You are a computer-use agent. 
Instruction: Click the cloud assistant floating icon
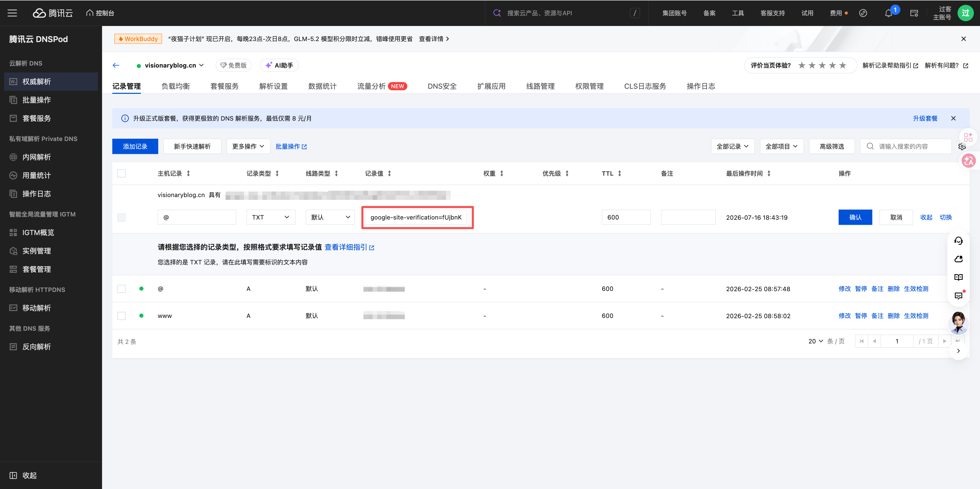958,259
